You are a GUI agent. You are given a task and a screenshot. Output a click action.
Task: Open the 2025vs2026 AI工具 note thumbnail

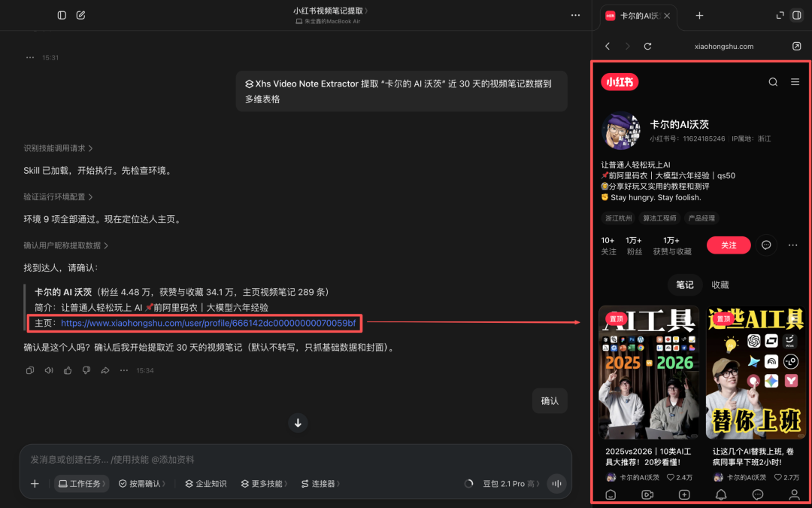(x=649, y=373)
